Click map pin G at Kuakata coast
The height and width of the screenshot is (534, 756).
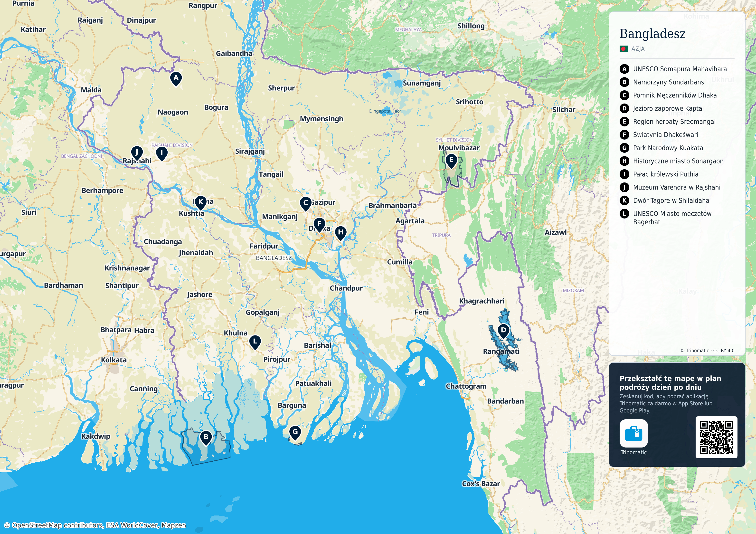click(x=295, y=433)
